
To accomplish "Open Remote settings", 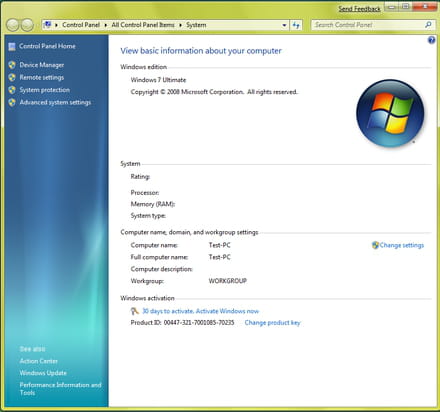I will coord(42,77).
